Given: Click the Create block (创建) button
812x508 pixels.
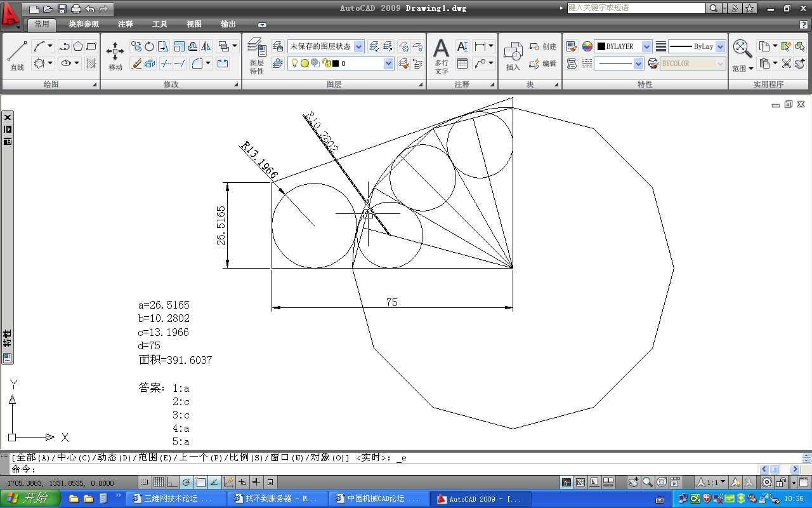Looking at the screenshot, I should pyautogui.click(x=543, y=46).
